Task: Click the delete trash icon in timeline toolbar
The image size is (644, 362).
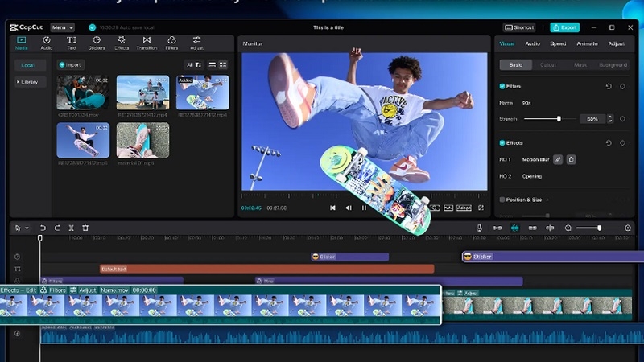Action: [85, 228]
